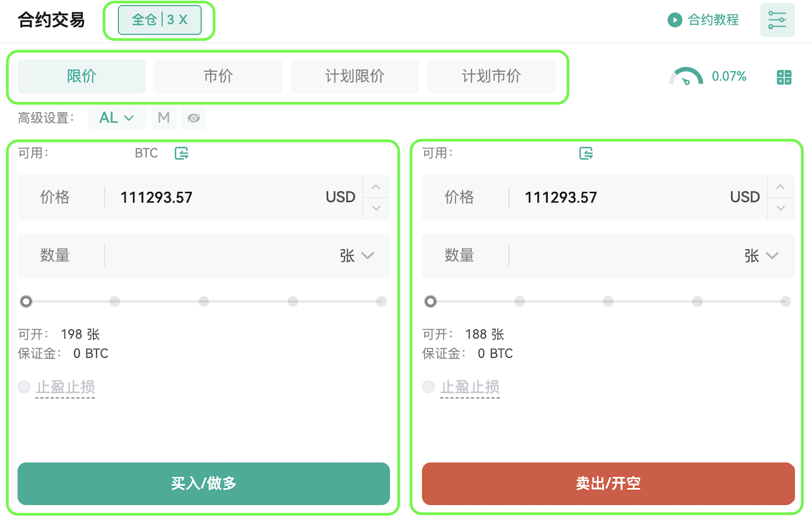The image size is (812, 521).
Task: Decrease sell price with down arrow
Action: click(780, 208)
